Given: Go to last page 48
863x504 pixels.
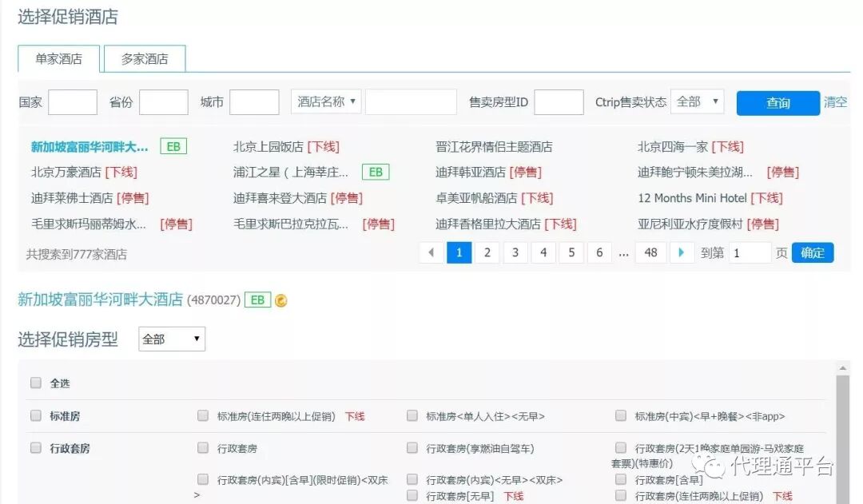Looking at the screenshot, I should point(650,252).
